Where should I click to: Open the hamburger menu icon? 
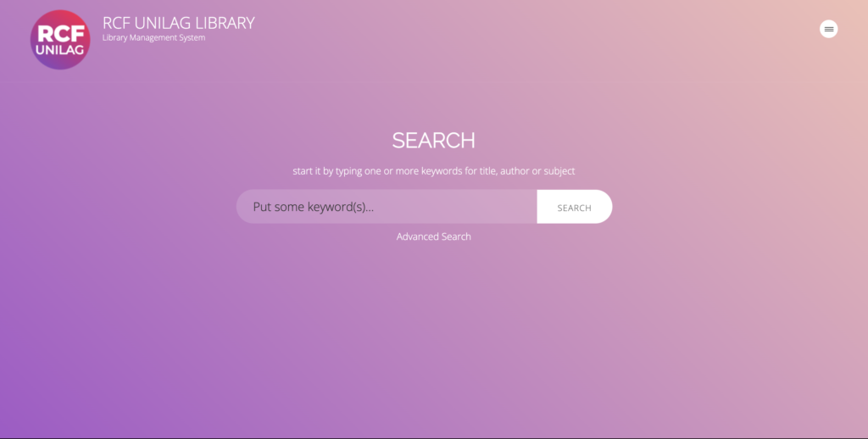[x=828, y=29]
